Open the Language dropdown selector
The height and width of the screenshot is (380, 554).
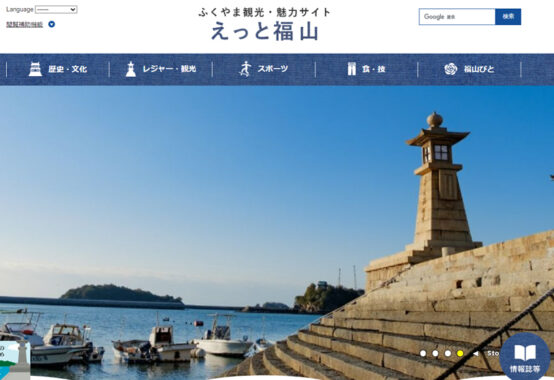click(56, 10)
